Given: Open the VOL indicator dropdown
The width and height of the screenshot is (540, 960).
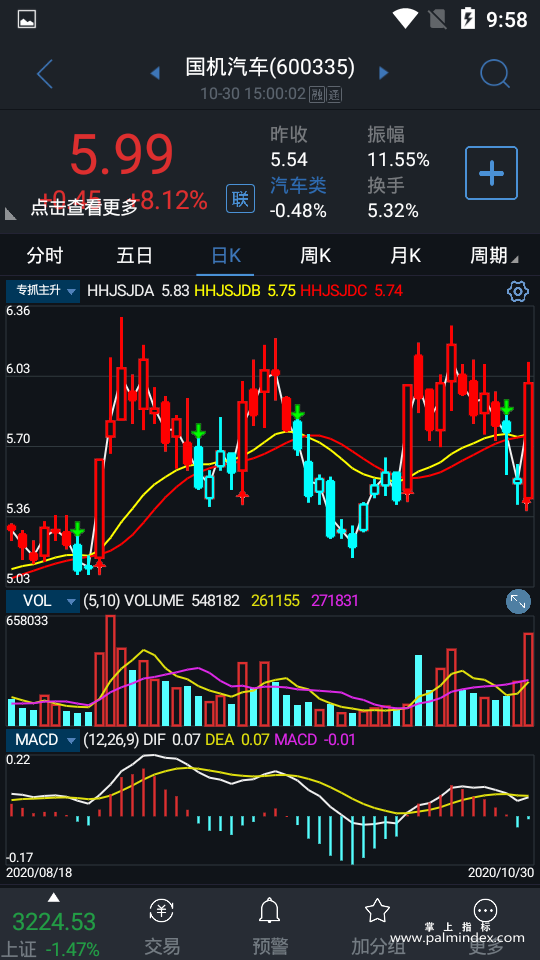Looking at the screenshot, I should tap(43, 601).
